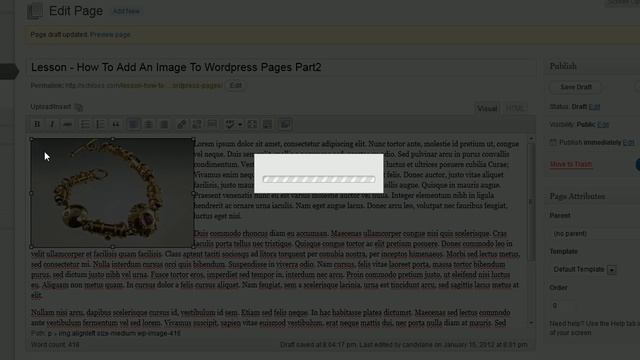Switch to the HTML editor tab
Viewport: 640px width, 360px height.
click(x=515, y=108)
